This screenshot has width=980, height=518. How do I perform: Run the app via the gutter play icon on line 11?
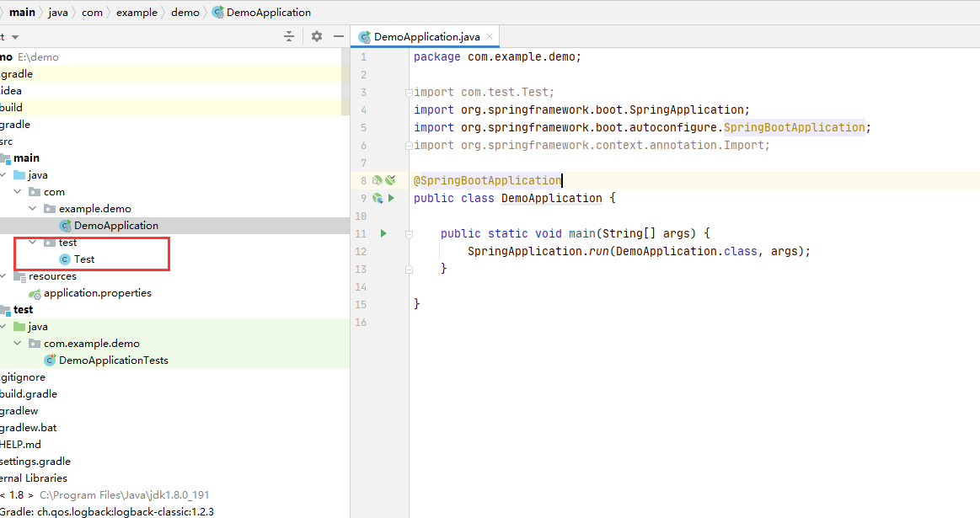click(383, 233)
